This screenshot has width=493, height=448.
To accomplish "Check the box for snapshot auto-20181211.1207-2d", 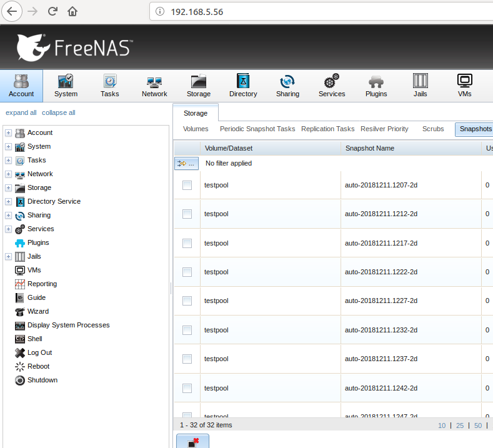I will (x=187, y=185).
